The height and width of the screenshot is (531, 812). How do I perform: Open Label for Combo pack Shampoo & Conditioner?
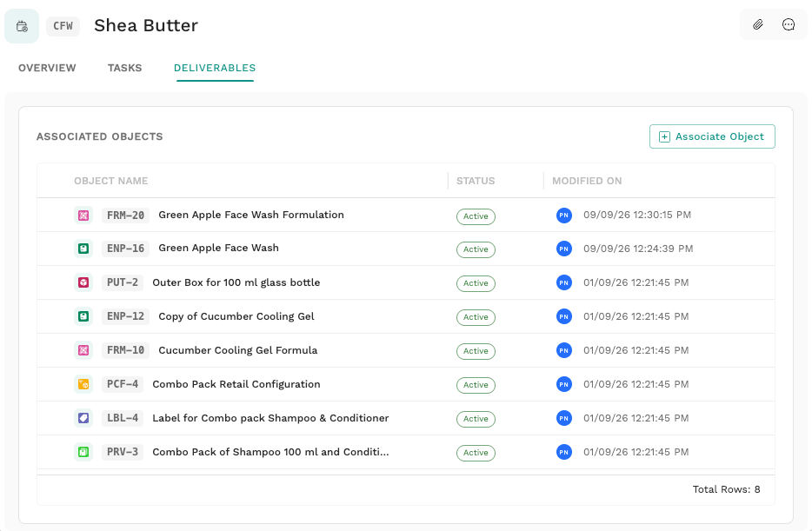coord(270,418)
